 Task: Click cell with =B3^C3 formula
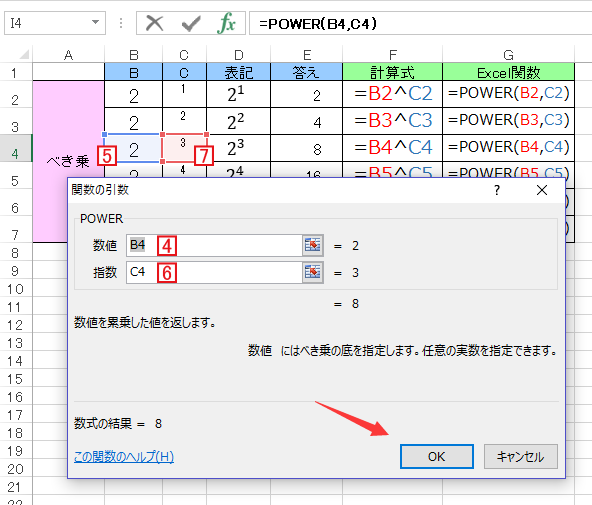393,121
